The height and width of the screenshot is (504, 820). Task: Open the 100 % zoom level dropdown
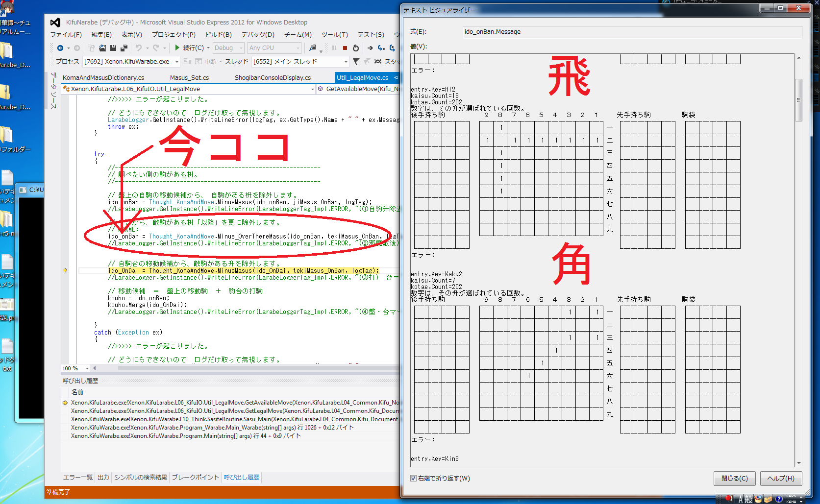(75, 368)
